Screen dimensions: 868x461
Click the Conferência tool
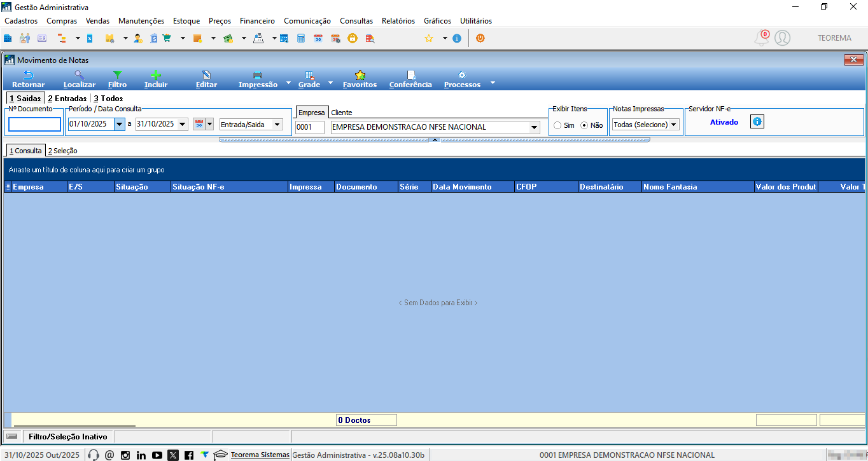pos(410,79)
